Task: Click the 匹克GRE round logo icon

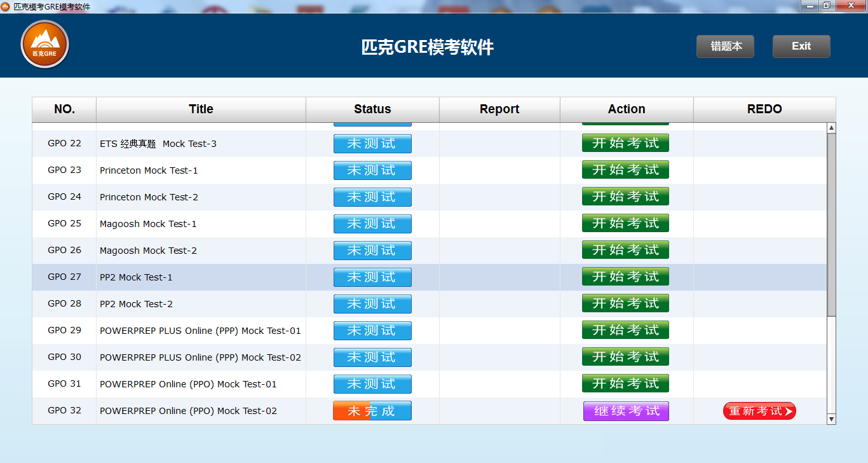Action: tap(45, 45)
